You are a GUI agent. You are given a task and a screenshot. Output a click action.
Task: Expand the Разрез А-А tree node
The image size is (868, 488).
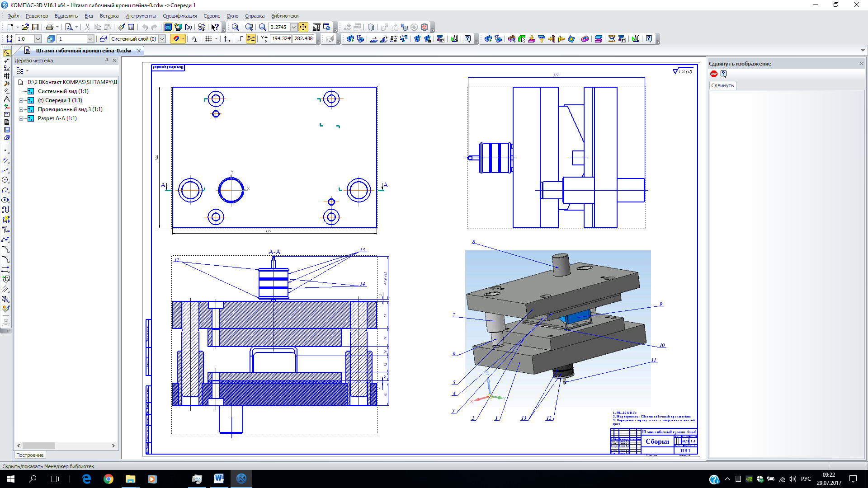tap(21, 118)
